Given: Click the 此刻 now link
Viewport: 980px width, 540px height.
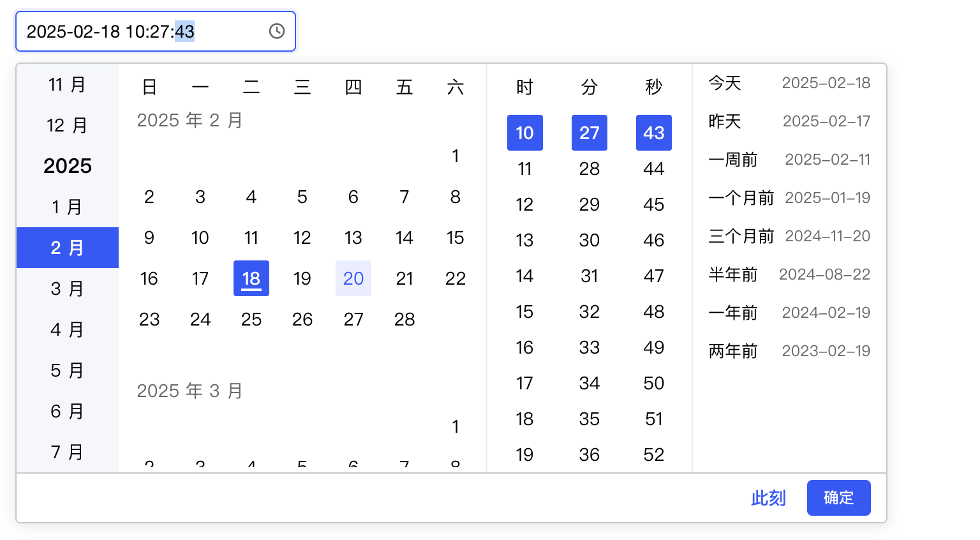Looking at the screenshot, I should (x=768, y=498).
